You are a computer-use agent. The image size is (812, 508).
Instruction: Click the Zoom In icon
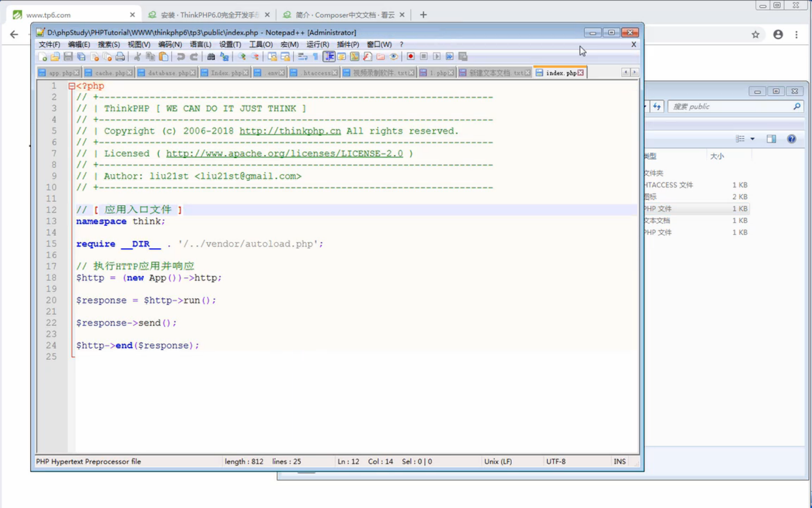tap(241, 57)
